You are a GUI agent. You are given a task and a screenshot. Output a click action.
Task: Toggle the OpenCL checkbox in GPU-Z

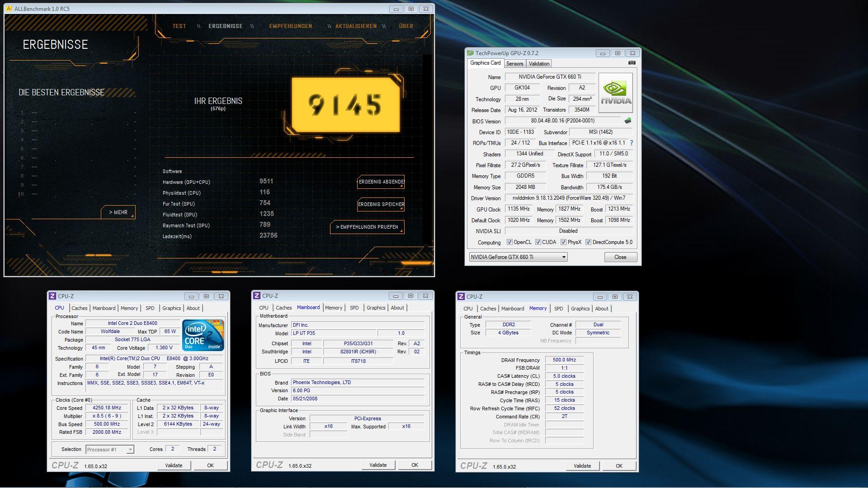click(509, 242)
